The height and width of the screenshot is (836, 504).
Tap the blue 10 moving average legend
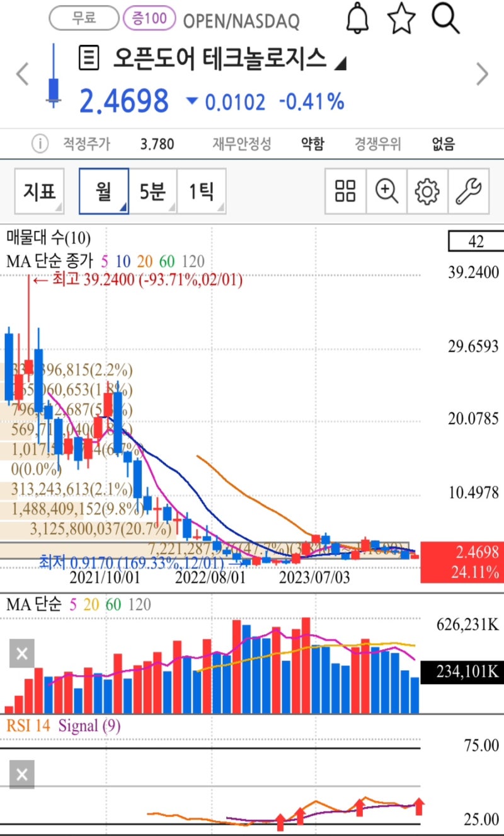[x=123, y=261]
